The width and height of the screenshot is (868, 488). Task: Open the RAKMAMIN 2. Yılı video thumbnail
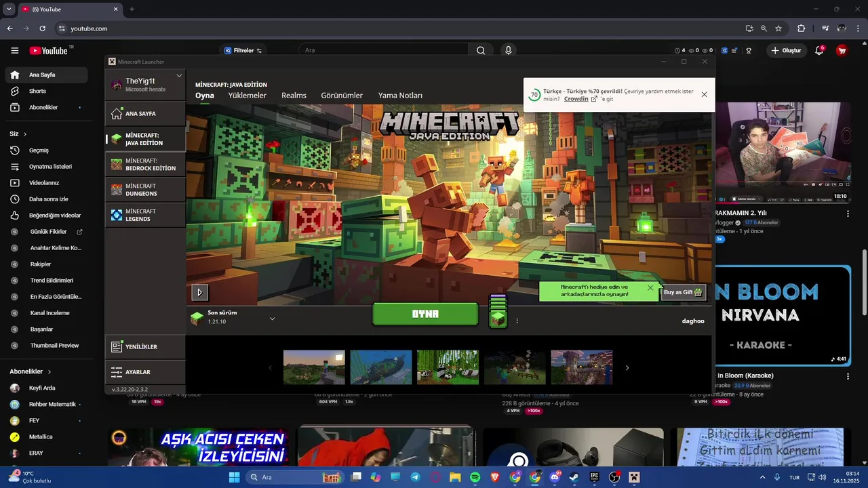click(783, 152)
